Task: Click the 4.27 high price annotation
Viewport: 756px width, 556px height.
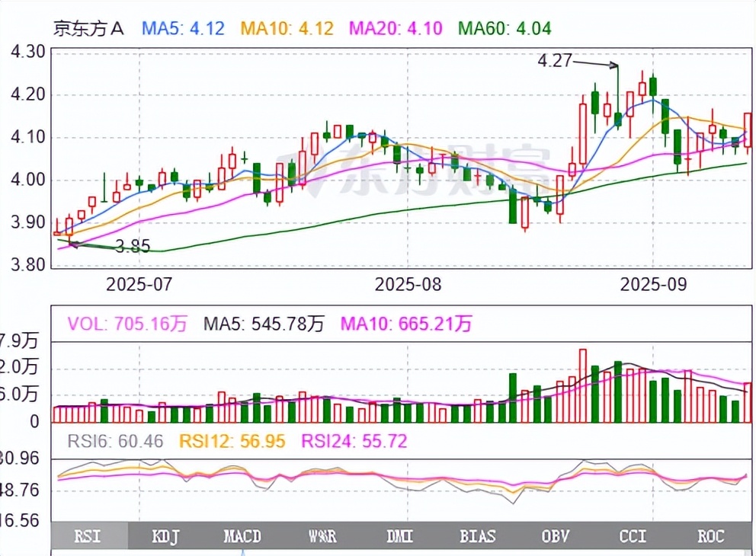Action: click(x=555, y=61)
